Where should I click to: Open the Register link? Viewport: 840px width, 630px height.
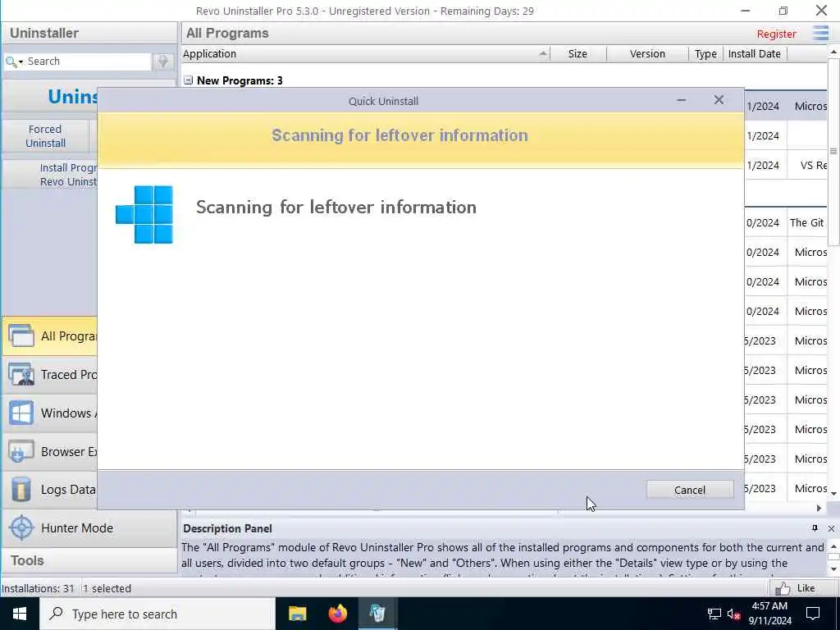coord(776,34)
